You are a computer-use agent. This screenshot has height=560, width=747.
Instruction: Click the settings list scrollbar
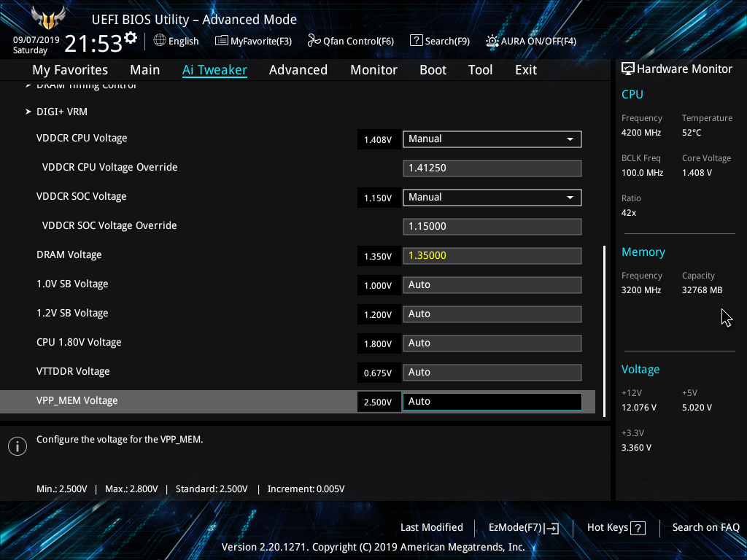(605, 332)
